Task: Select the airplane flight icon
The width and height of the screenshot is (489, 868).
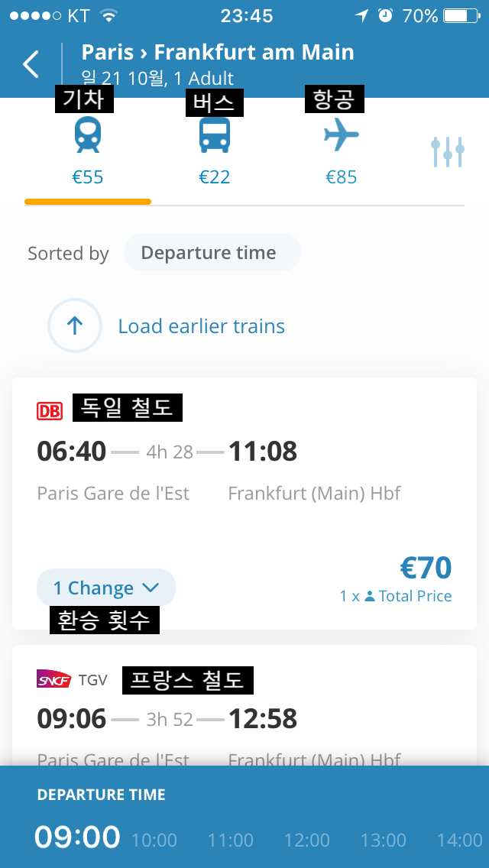Action: pyautogui.click(x=341, y=137)
